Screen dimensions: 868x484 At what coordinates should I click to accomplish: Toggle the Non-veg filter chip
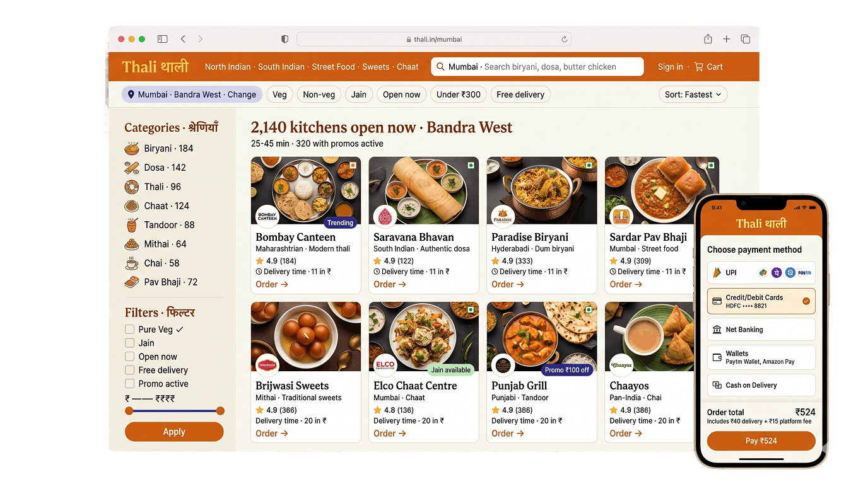(319, 95)
